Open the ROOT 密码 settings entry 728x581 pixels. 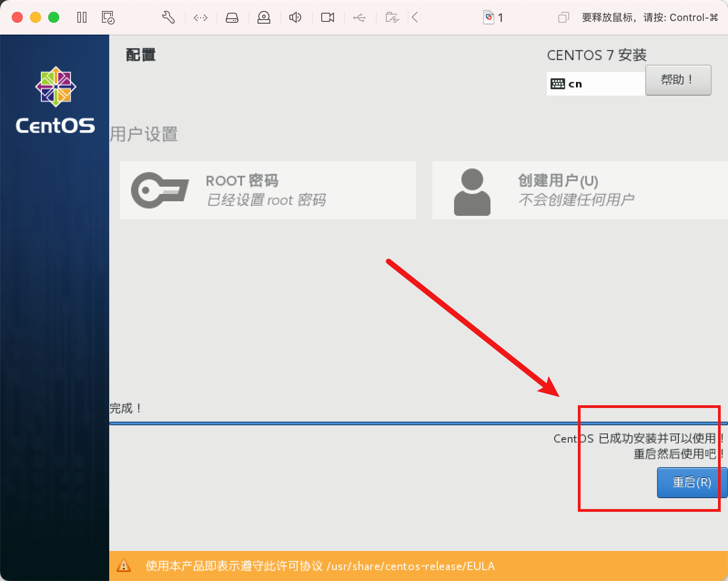[x=268, y=190]
